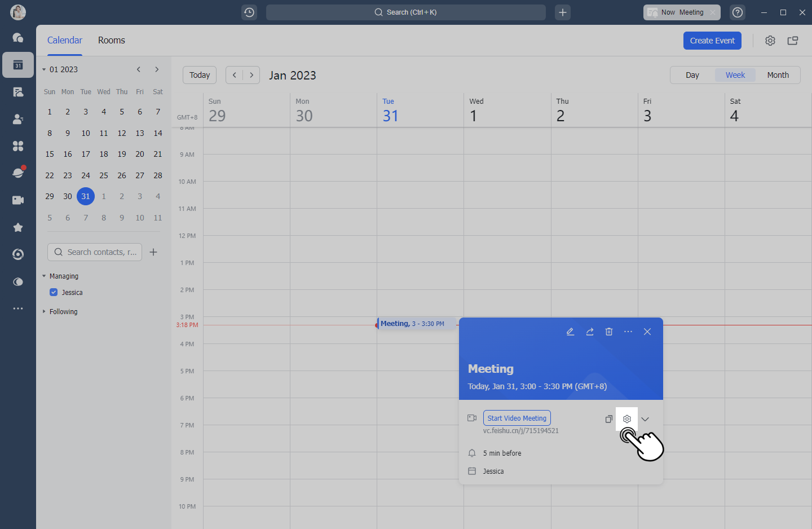This screenshot has width=812, height=529.
Task: Click the Create Event button
Action: pos(712,40)
